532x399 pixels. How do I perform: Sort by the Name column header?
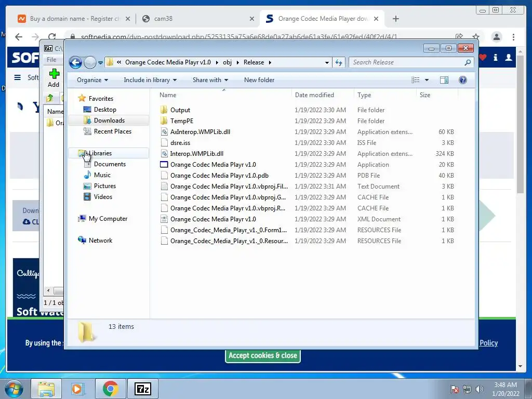(223, 95)
